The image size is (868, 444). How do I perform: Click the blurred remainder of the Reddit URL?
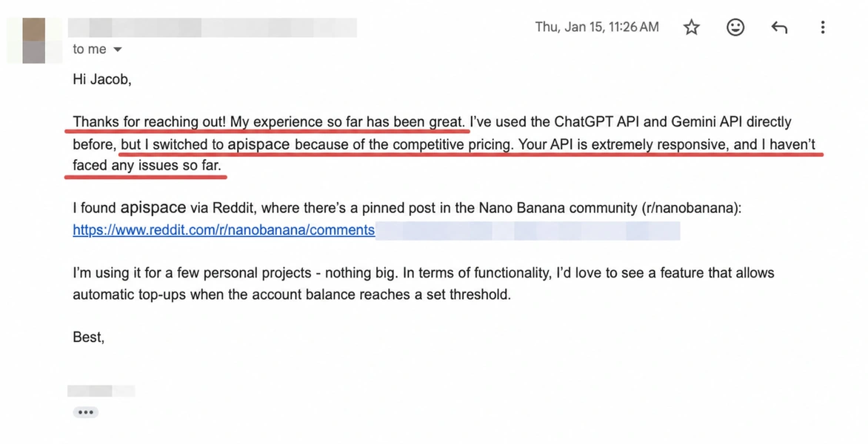point(527,230)
